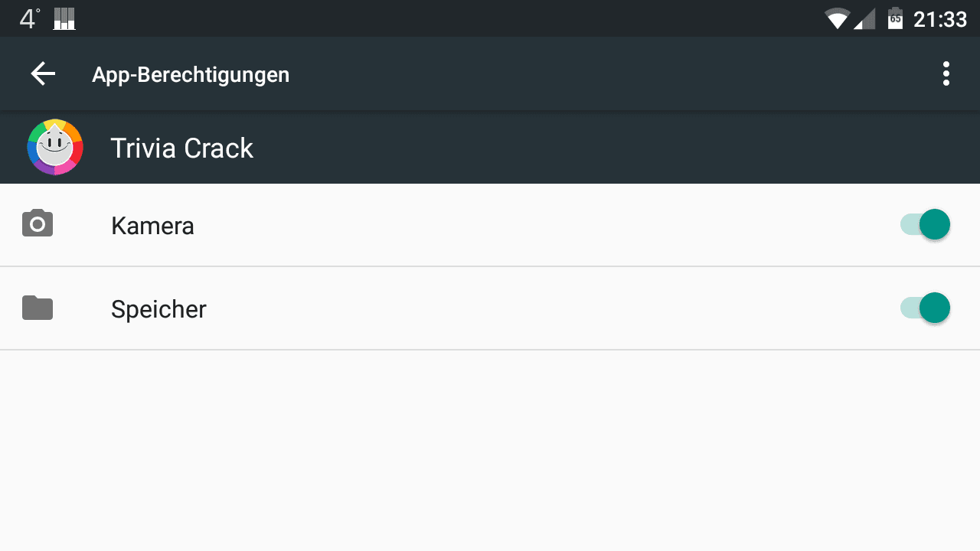Tap the Trivia Crack app icon
The width and height of the screenshot is (980, 551).
pyautogui.click(x=55, y=148)
